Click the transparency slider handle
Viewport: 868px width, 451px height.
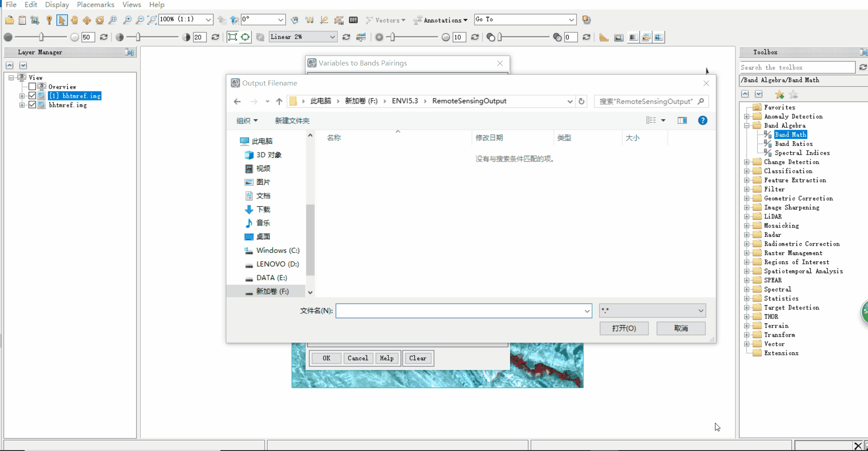[x=500, y=37]
